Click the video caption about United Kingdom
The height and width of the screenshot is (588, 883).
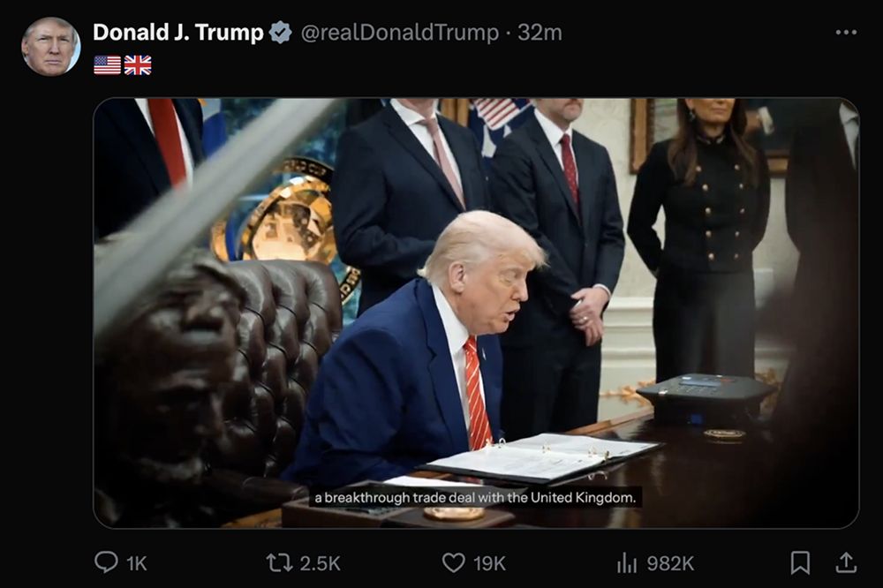coord(475,498)
